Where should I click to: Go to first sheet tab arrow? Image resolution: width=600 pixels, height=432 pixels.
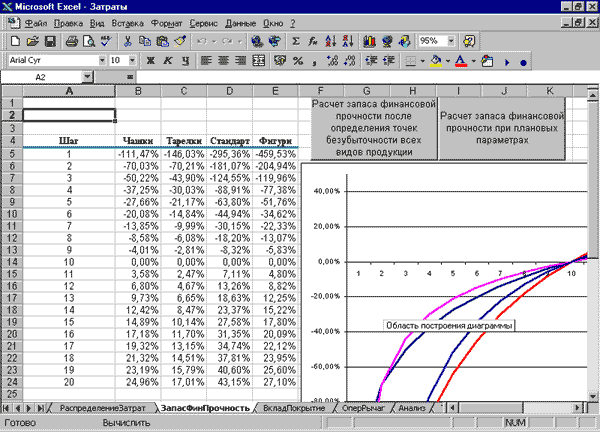pos(6,408)
